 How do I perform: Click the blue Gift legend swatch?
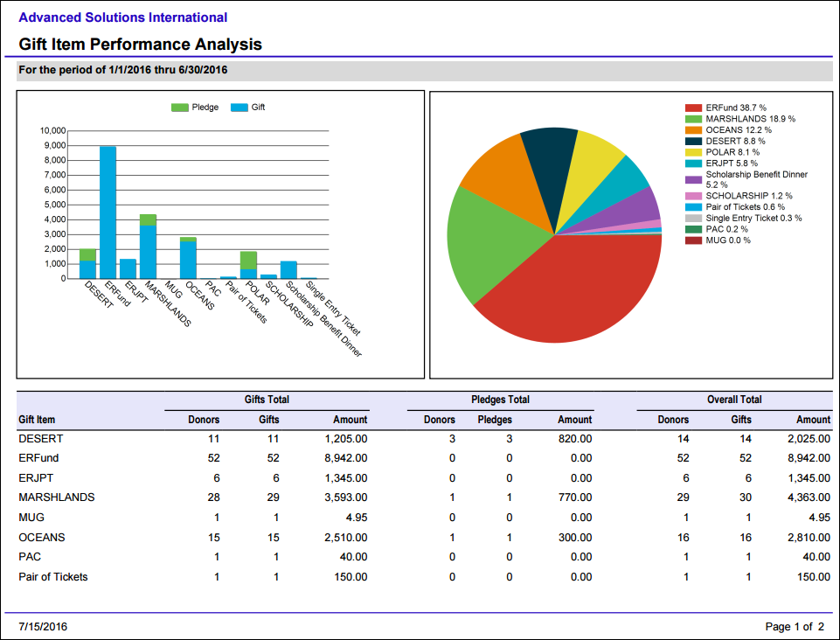coord(239,108)
